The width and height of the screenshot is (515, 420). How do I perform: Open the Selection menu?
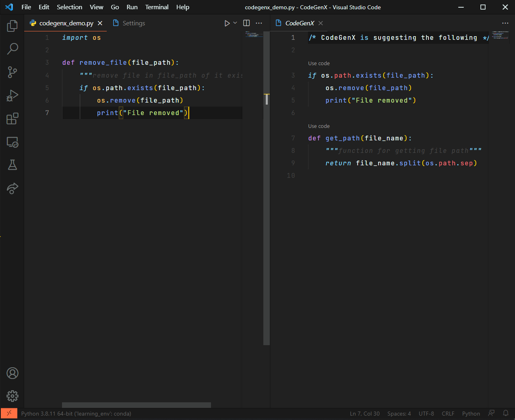tap(69, 7)
